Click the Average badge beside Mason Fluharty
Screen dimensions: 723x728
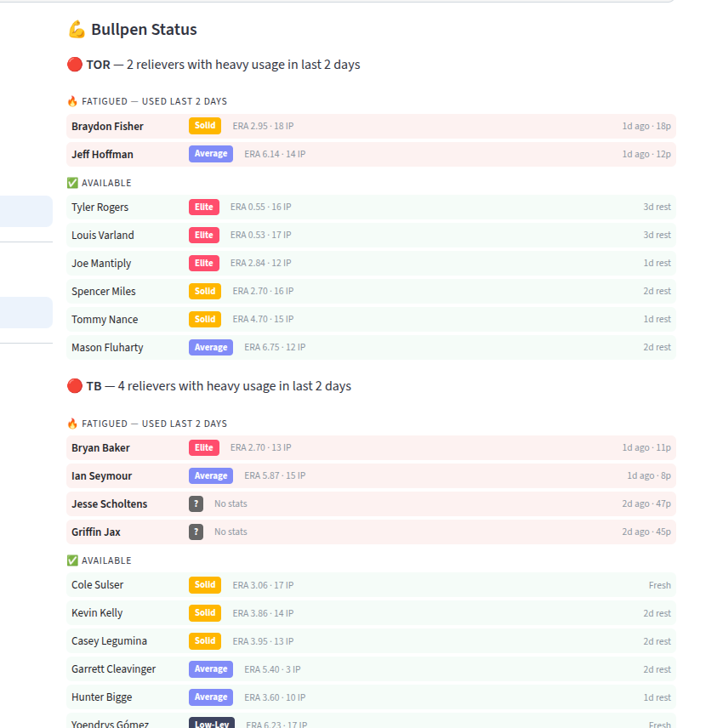tap(211, 347)
